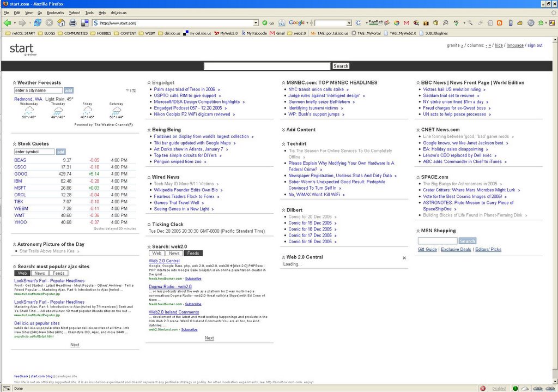Screen dimensions: 558x392
Task: Click add button next to stock symbol field
Action: point(61,152)
